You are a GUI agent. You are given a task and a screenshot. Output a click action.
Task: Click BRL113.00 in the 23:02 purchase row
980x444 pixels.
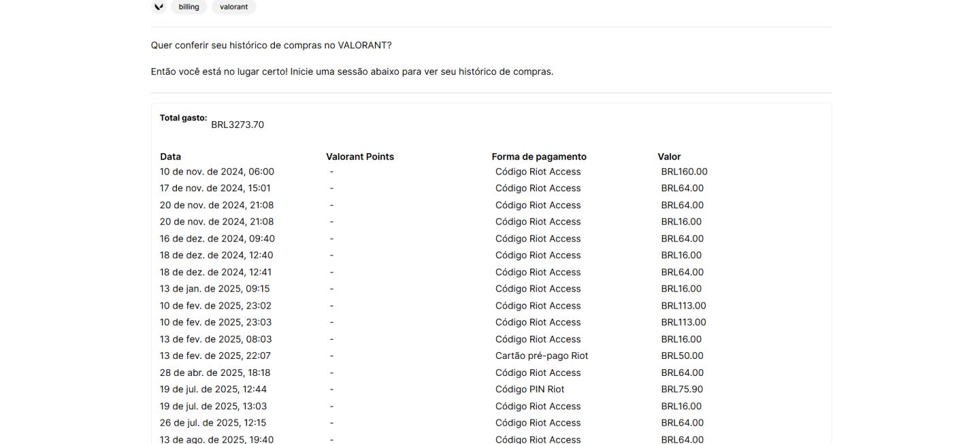(x=684, y=306)
